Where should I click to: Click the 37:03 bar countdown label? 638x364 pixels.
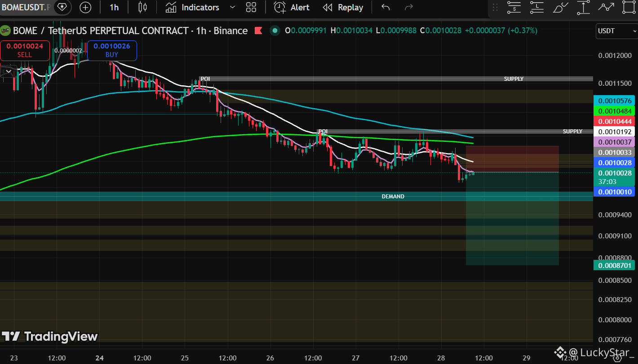pos(607,181)
